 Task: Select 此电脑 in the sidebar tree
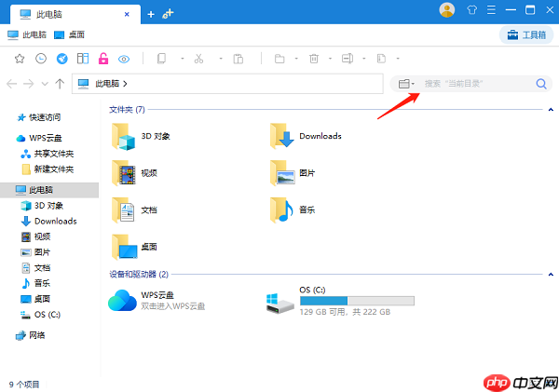(49, 190)
